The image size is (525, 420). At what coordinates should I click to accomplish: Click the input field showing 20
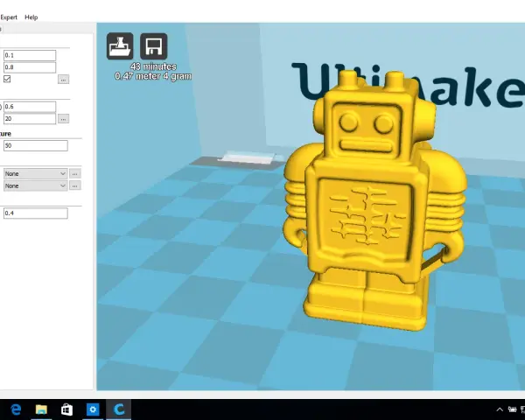pyautogui.click(x=30, y=119)
